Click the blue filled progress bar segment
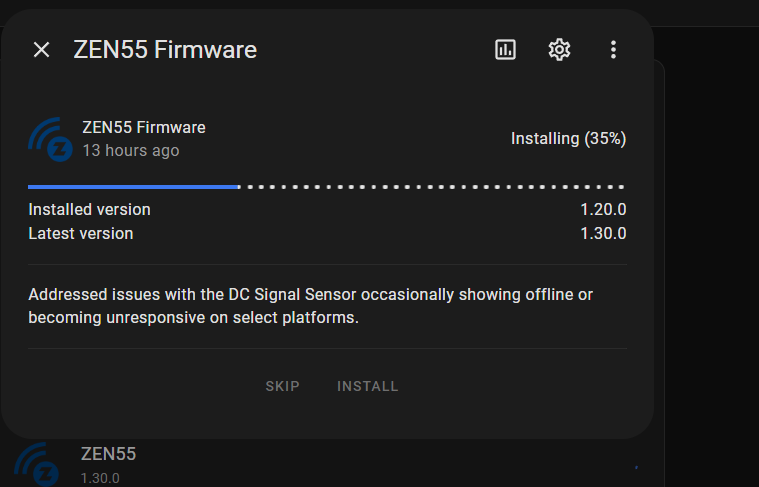The width and height of the screenshot is (759, 487). point(133,186)
